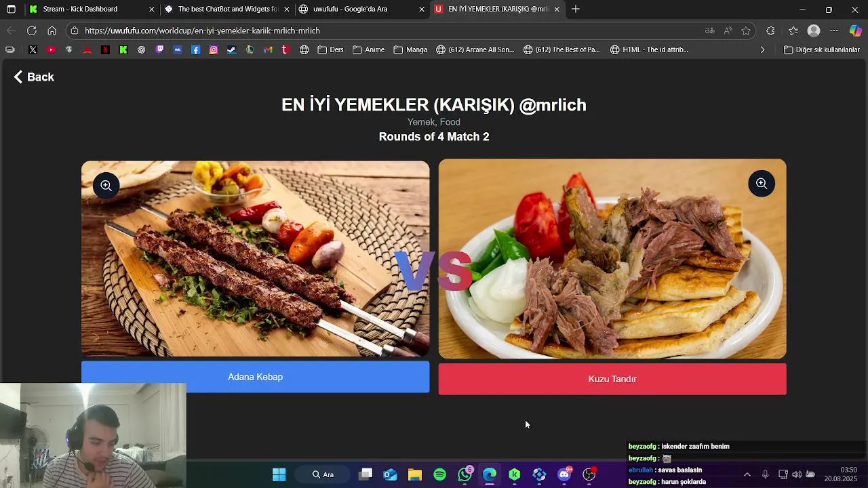
Task: Vote for Kuzu Tandır
Action: point(612,379)
